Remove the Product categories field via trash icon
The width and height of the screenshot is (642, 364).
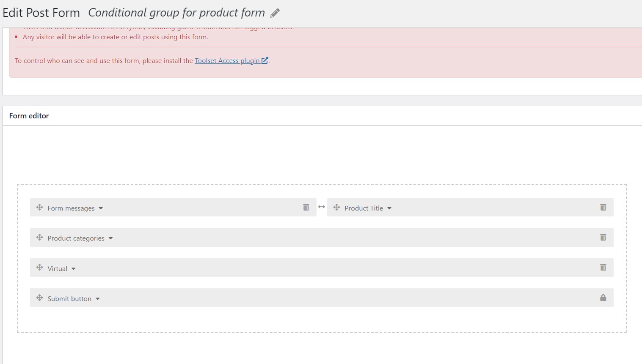pos(603,237)
